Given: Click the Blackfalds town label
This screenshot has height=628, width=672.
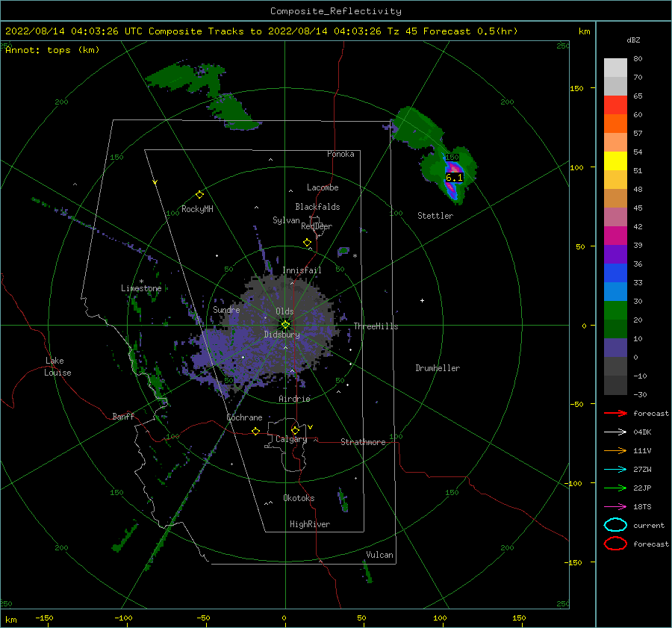Looking at the screenshot, I should (x=317, y=207).
